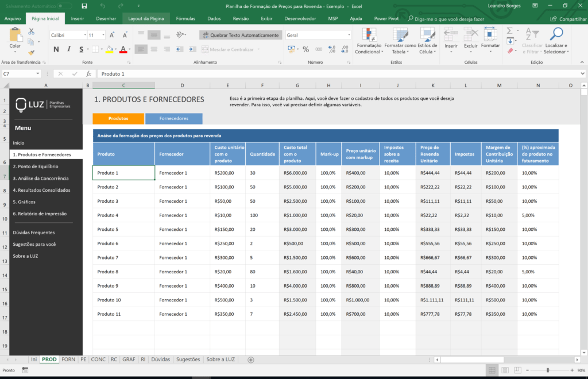Toggle Quebrar Texto Automaticamente
This screenshot has height=379, width=588.
pyautogui.click(x=240, y=35)
